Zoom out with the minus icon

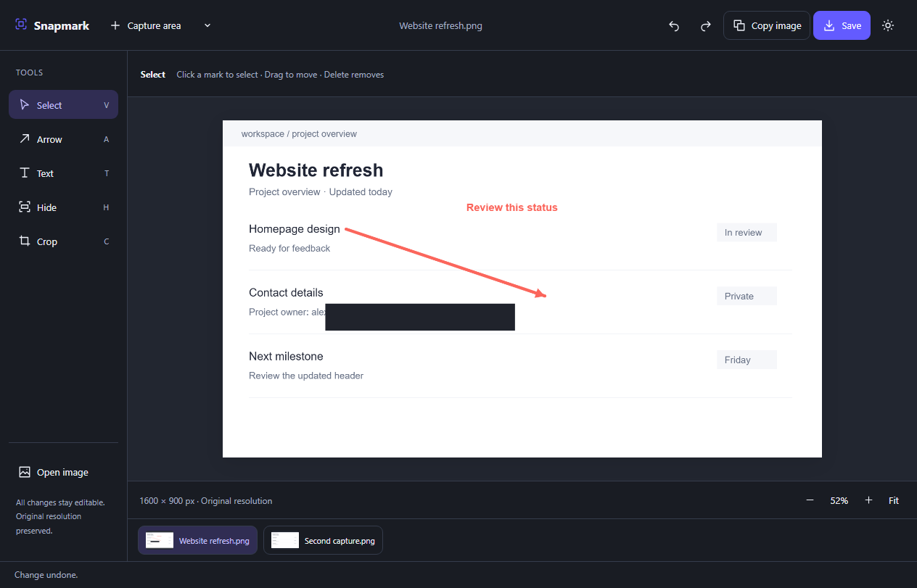coord(810,500)
